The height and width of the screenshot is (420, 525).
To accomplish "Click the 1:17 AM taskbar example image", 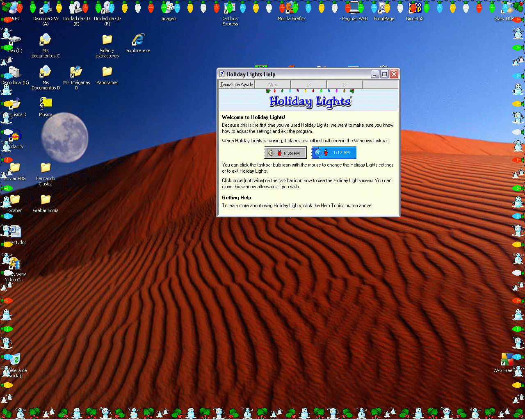I will (333, 153).
